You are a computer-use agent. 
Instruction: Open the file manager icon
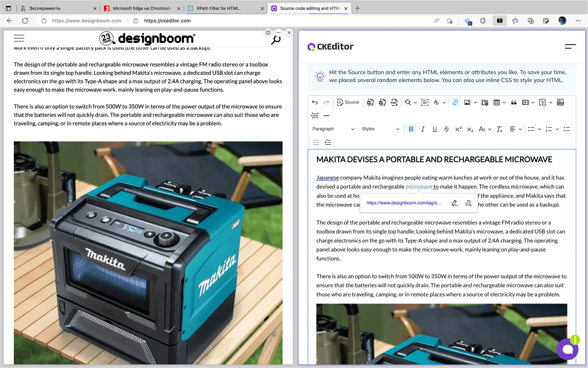point(485,102)
